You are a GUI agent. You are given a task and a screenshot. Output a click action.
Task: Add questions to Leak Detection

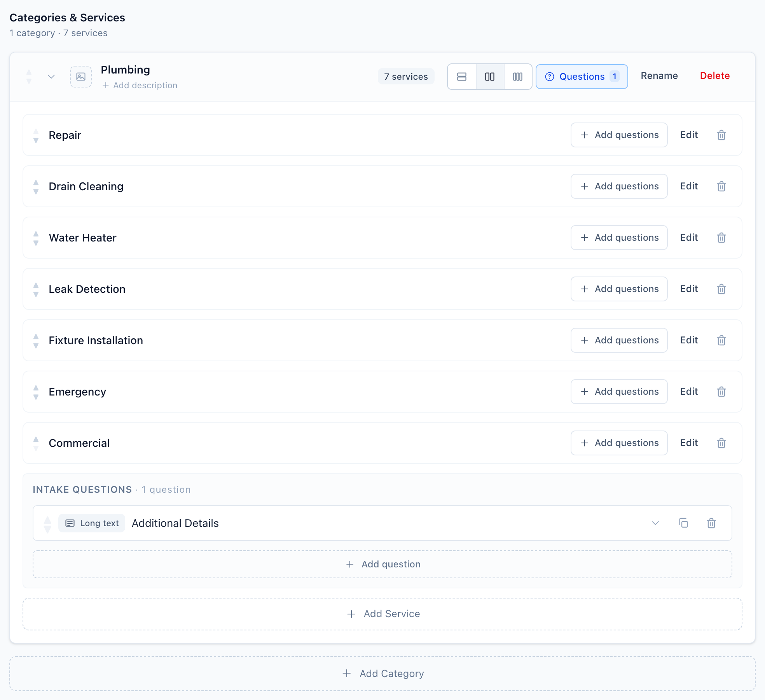(x=619, y=289)
